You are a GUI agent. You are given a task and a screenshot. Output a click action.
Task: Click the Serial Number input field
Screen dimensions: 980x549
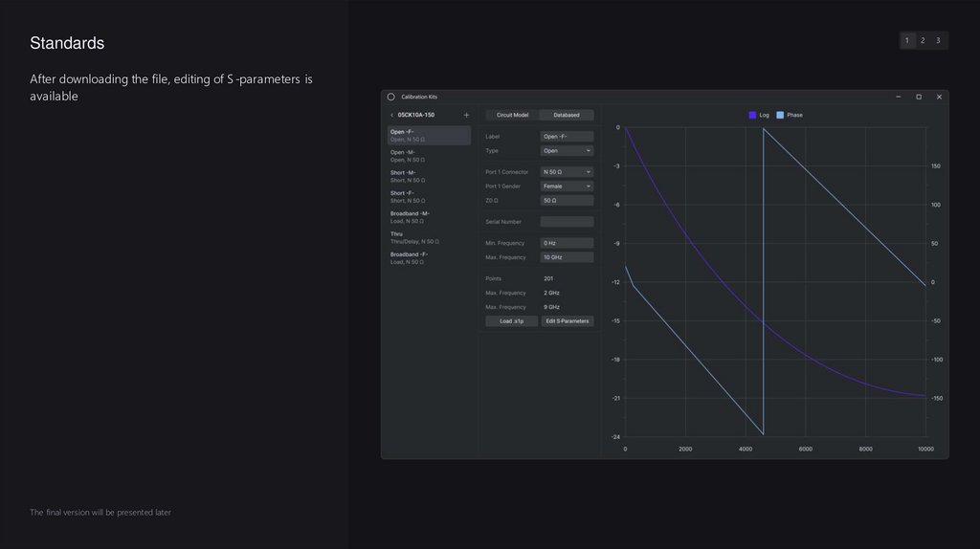[567, 222]
